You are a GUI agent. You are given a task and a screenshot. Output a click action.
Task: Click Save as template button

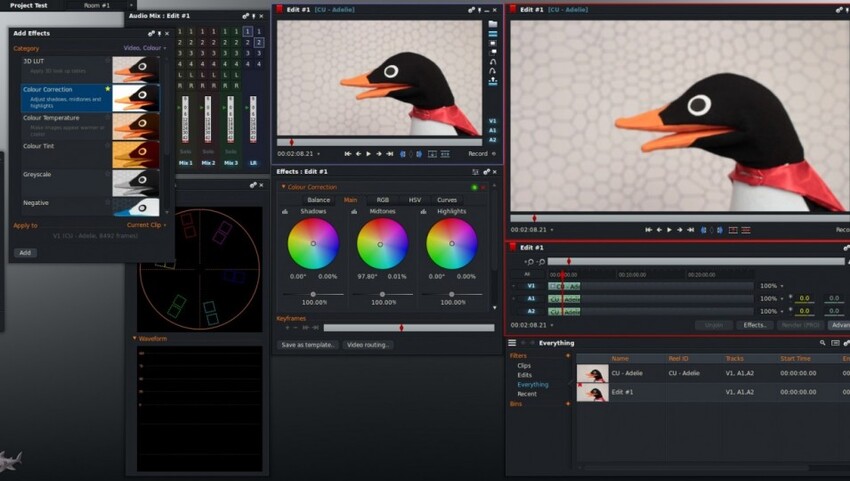[308, 345]
